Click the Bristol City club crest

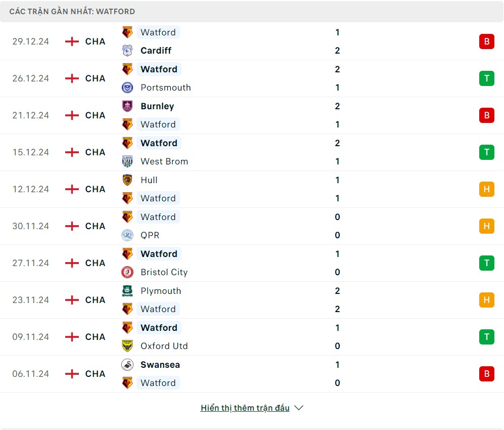[127, 272]
